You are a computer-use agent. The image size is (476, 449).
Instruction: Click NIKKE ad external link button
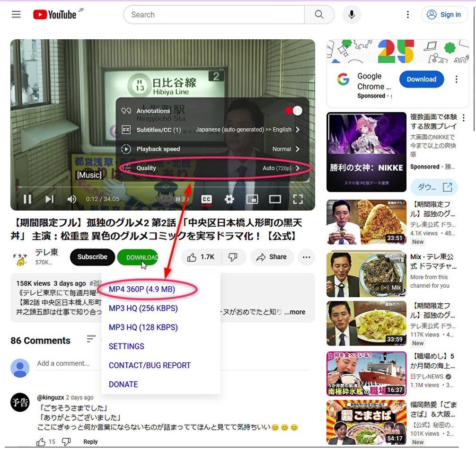click(434, 187)
